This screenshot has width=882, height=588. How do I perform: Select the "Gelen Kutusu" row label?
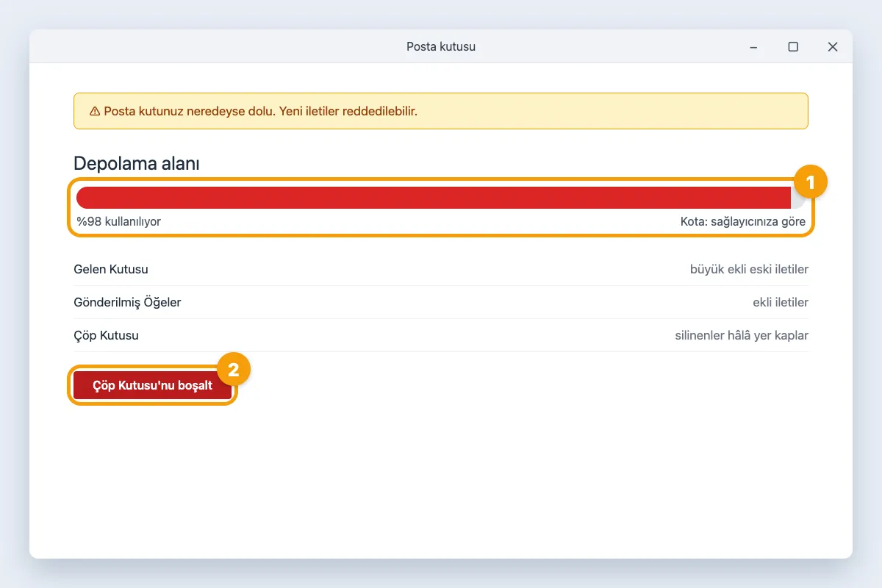pyautogui.click(x=111, y=269)
